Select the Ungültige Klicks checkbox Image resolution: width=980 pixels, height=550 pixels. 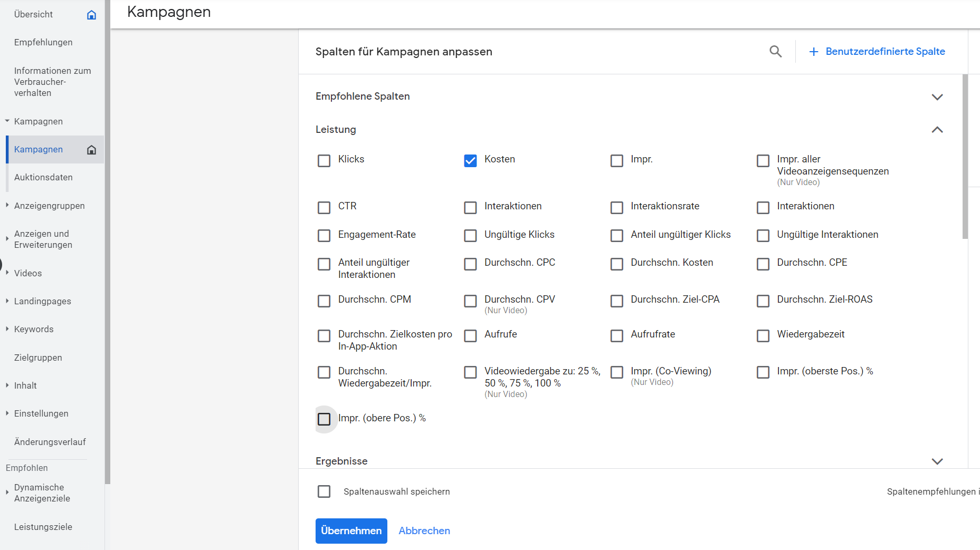click(x=470, y=236)
